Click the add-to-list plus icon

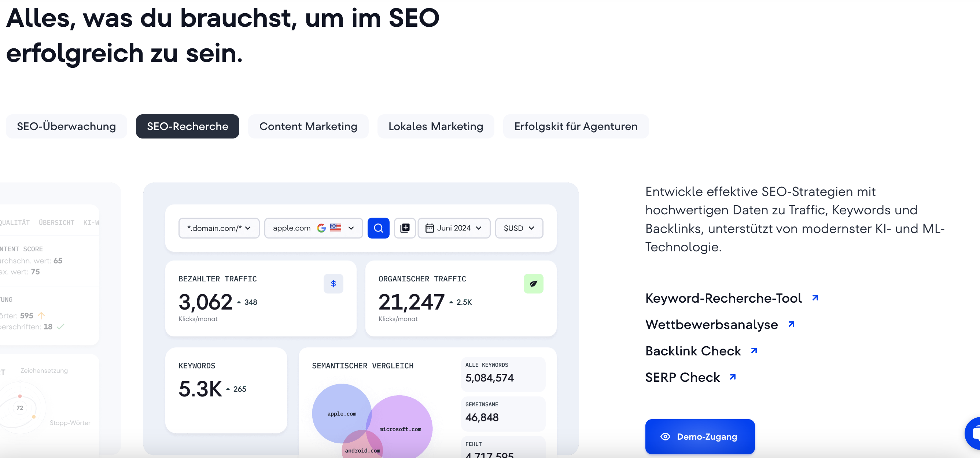click(x=405, y=228)
